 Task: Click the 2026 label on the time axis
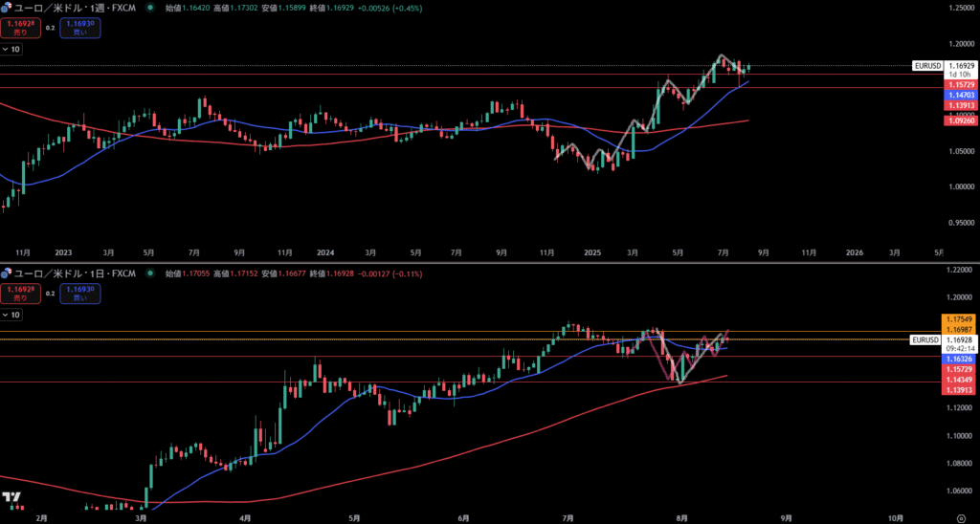[x=854, y=253]
